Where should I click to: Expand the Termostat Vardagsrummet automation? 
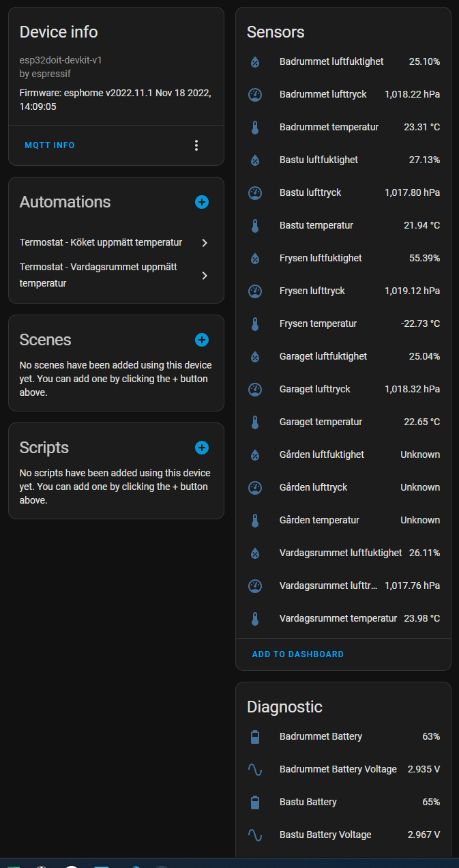[204, 275]
